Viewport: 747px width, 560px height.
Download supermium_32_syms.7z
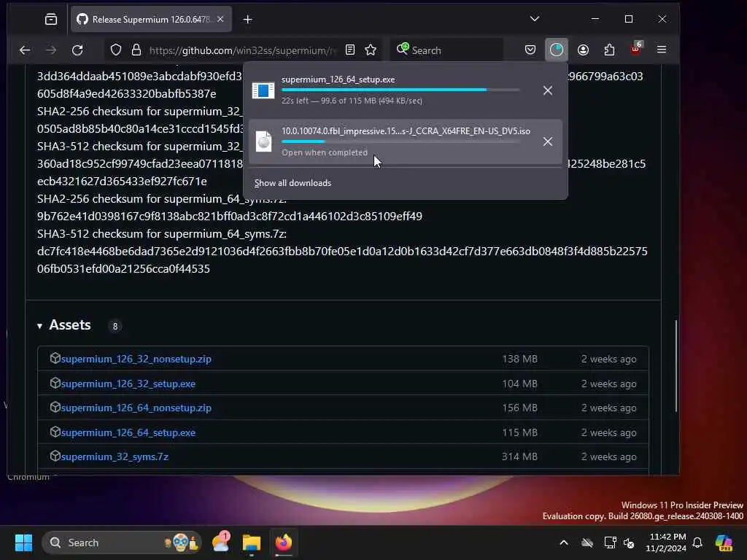pos(115,456)
